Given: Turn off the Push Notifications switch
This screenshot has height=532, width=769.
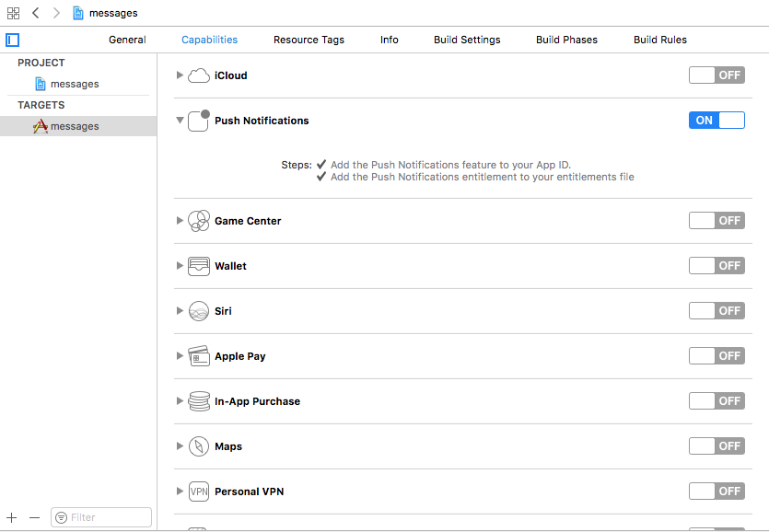Looking at the screenshot, I should (x=717, y=121).
